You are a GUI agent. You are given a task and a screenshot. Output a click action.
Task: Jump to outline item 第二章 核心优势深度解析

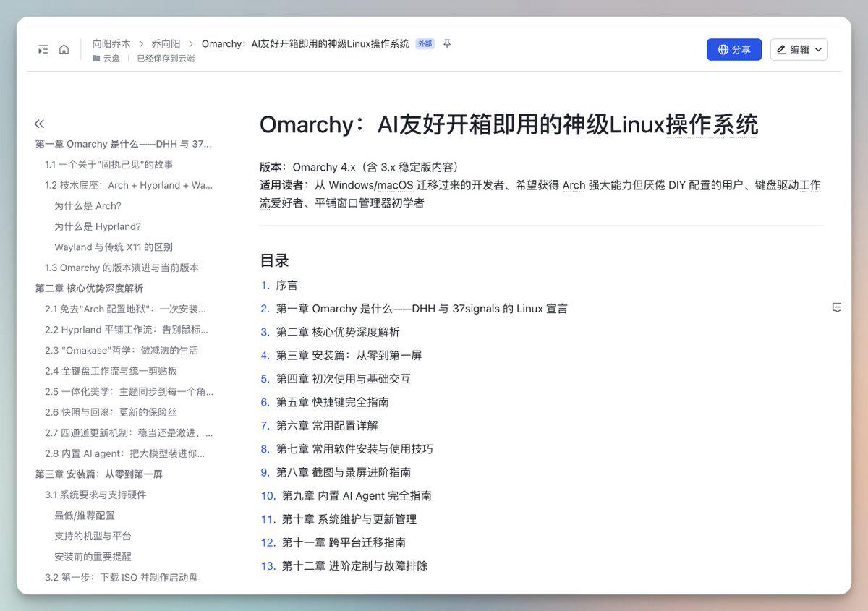(x=90, y=289)
